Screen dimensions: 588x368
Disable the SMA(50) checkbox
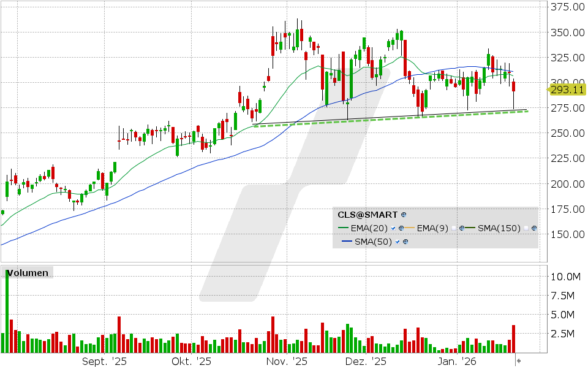point(397,242)
